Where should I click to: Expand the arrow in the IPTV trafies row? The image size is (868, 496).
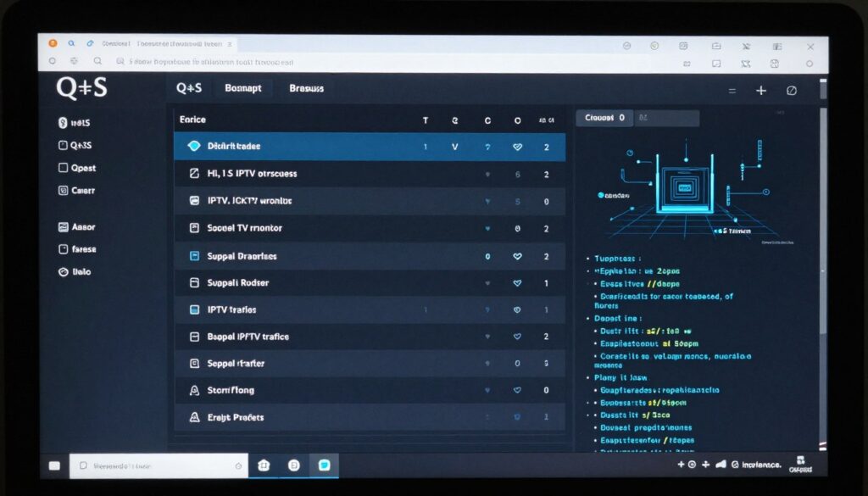click(487, 310)
